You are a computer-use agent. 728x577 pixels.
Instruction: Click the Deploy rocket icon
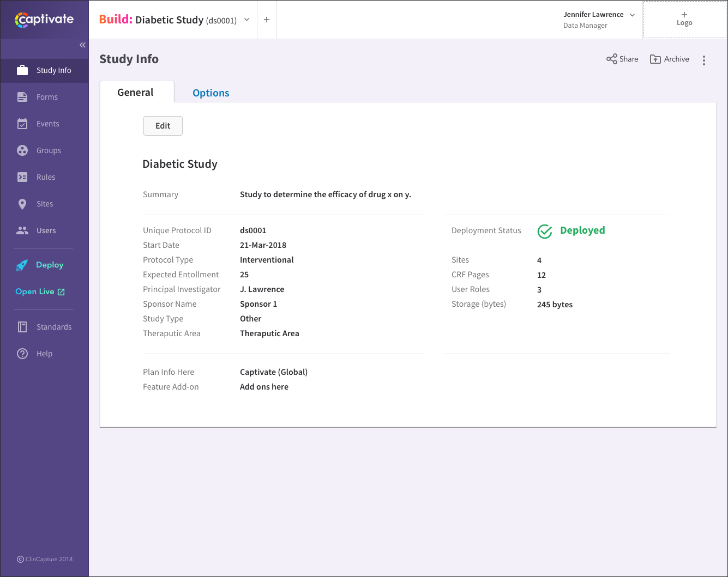(x=22, y=265)
